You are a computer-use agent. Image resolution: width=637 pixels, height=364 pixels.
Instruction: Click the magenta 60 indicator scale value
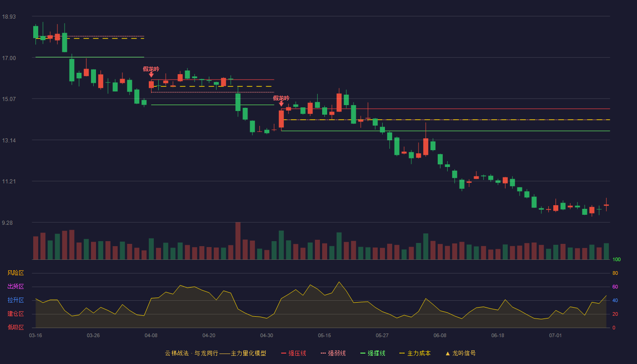tap(615, 287)
